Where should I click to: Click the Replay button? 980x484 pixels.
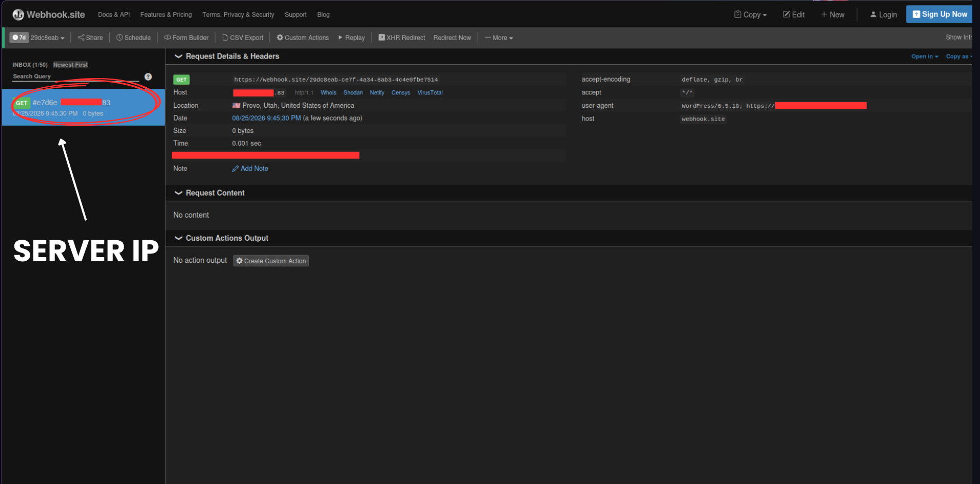351,37
